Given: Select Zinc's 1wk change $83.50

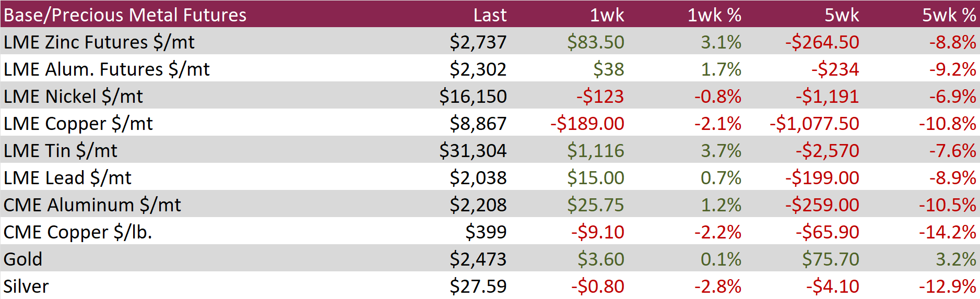Looking at the screenshot, I should [595, 42].
